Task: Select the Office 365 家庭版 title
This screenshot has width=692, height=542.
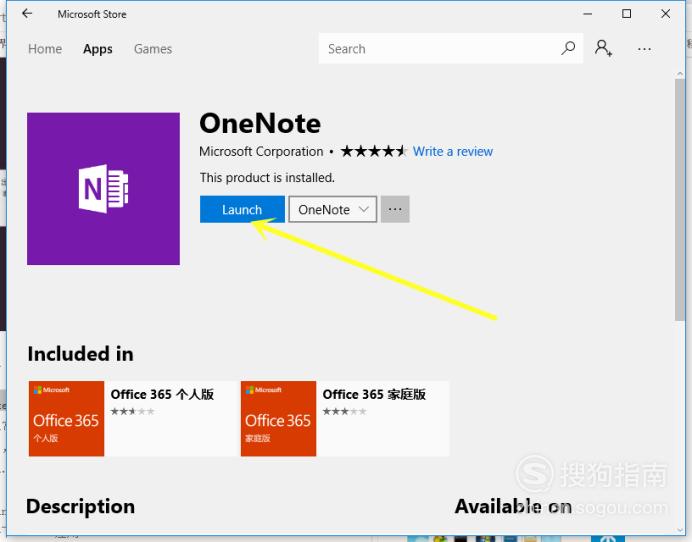Action: (374, 394)
